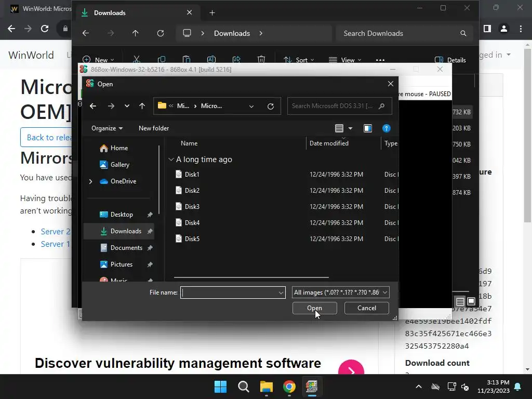Toggle the preview pane in Open dialog
The image size is (532, 399).
click(x=368, y=128)
